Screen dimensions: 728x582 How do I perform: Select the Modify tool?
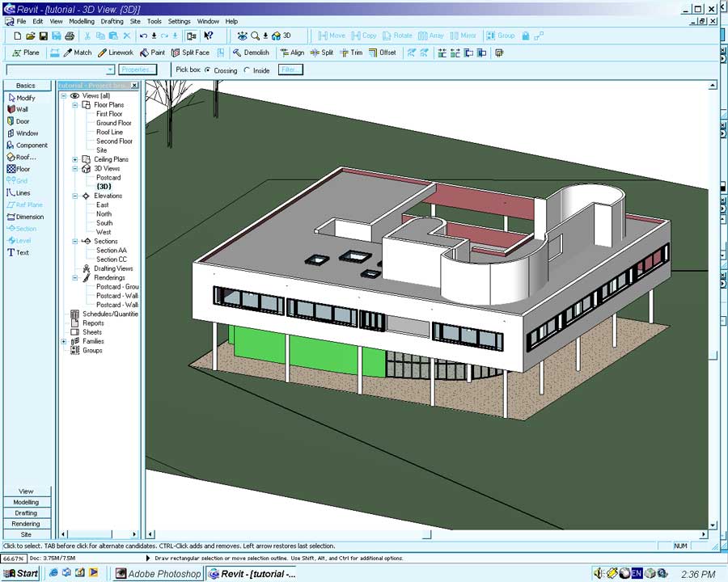[22, 98]
